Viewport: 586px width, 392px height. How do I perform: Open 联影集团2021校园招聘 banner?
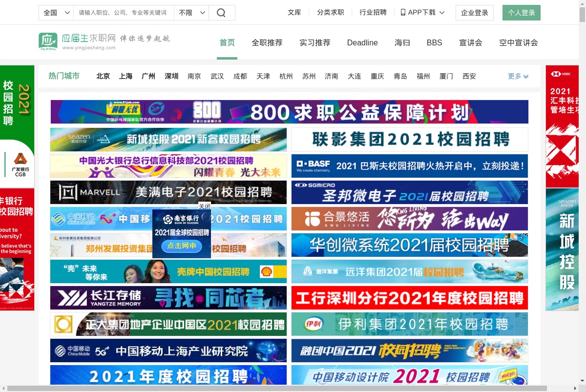tap(410, 140)
